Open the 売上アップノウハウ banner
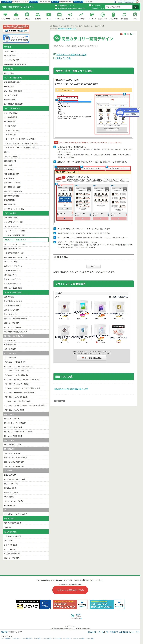Viewport: 143px width, 644px height. tap(33, 605)
